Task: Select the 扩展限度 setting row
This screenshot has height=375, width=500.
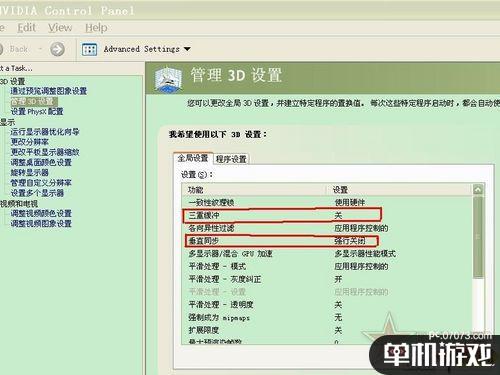Action: [x=327, y=330]
